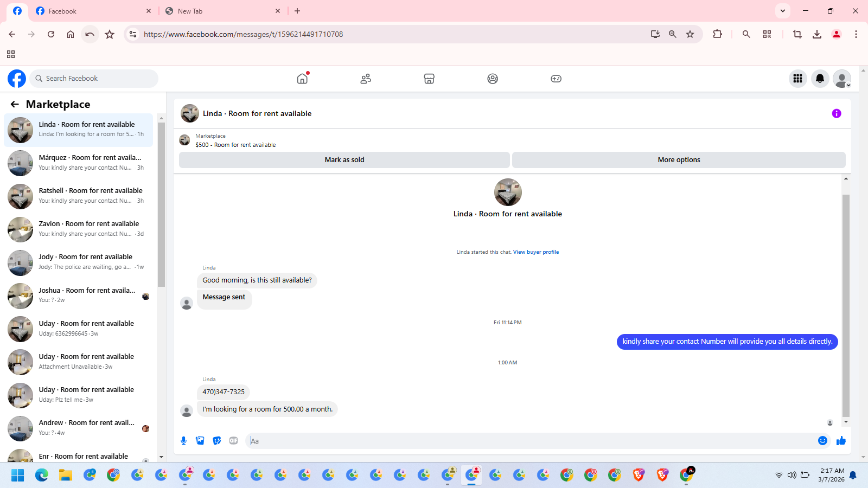The height and width of the screenshot is (488, 868).
Task: Open the Facebook apps grid menu
Action: (x=797, y=79)
